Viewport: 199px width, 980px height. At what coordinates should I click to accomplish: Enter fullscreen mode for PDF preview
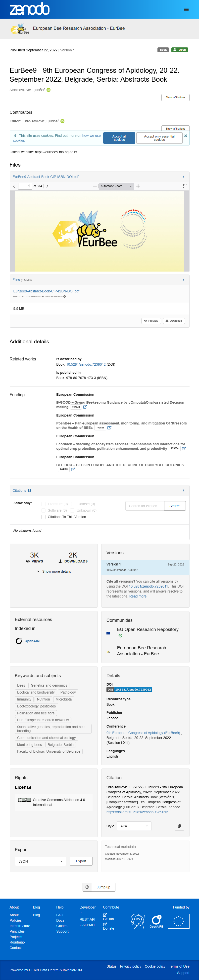[x=185, y=186]
